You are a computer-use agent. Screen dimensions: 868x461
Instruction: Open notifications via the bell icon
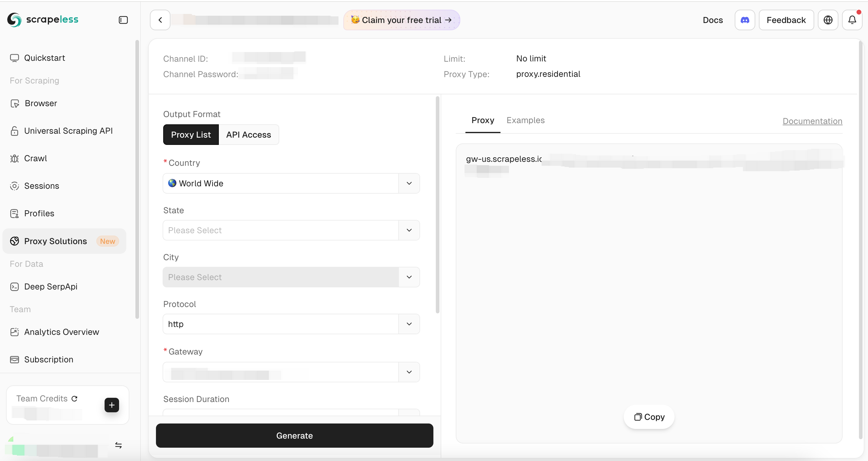pos(852,20)
